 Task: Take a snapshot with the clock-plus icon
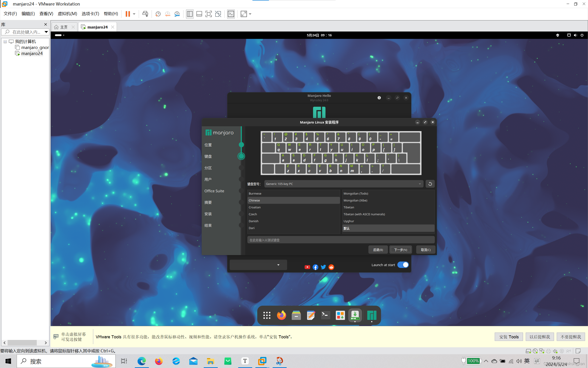[158, 14]
